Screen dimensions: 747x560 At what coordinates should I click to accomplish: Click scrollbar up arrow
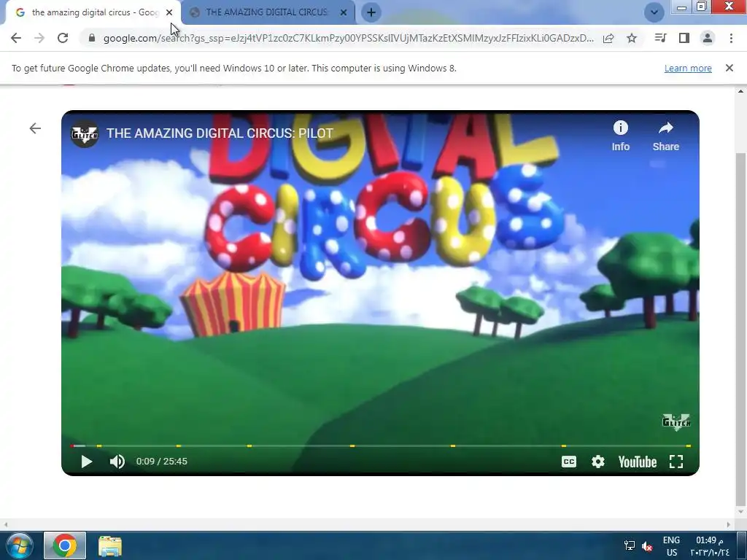pos(740,91)
